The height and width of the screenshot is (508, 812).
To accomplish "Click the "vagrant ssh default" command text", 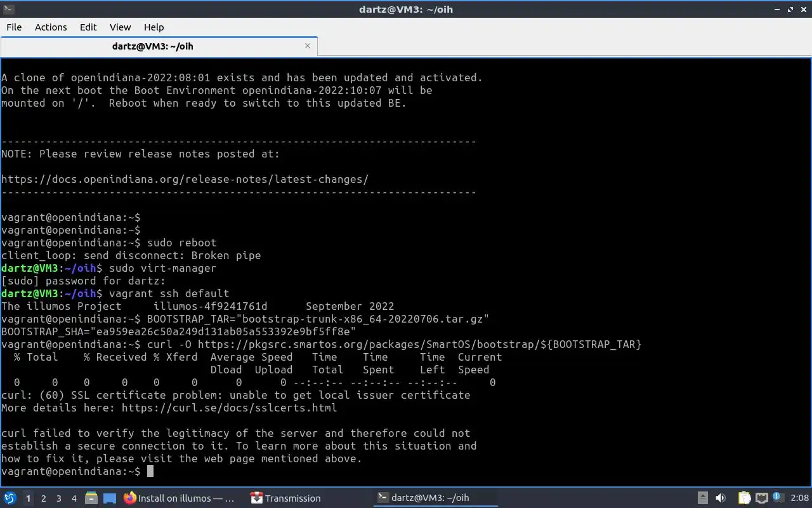I will [169, 293].
